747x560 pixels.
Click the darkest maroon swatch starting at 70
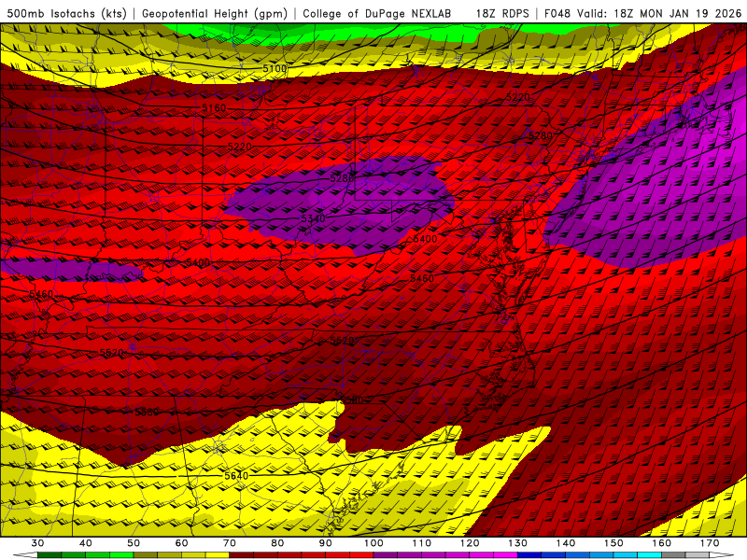coord(241,555)
